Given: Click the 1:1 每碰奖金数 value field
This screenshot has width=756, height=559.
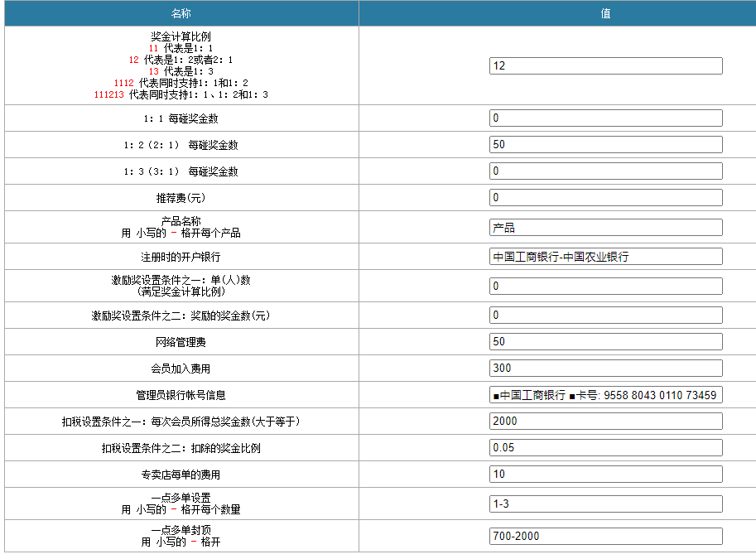Looking at the screenshot, I should [605, 118].
